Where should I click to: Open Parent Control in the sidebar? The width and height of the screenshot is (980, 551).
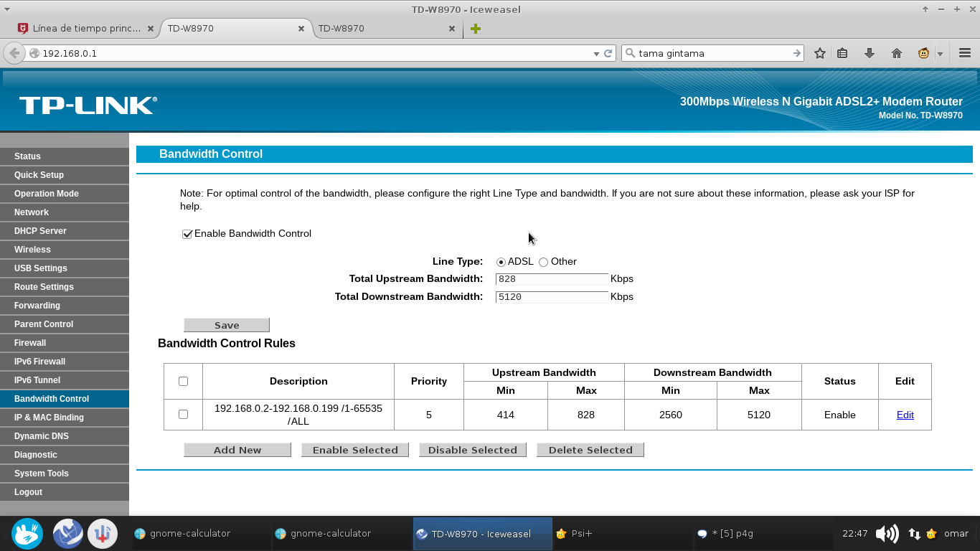(x=65, y=324)
